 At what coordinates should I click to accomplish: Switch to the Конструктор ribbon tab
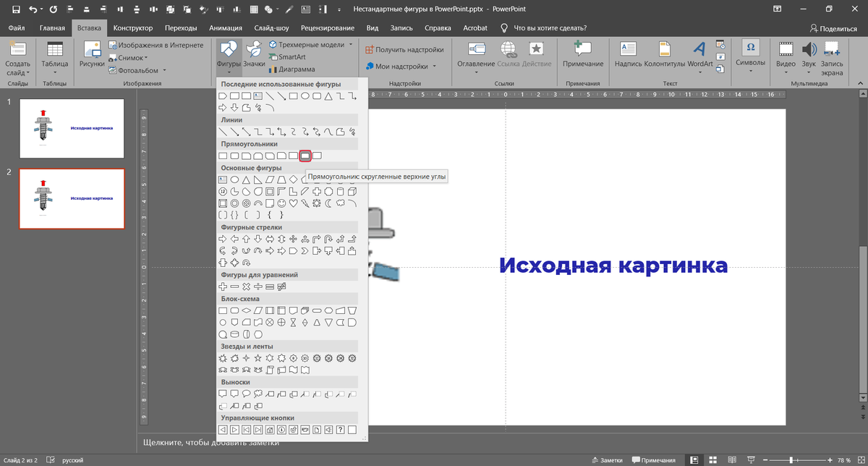click(x=133, y=27)
